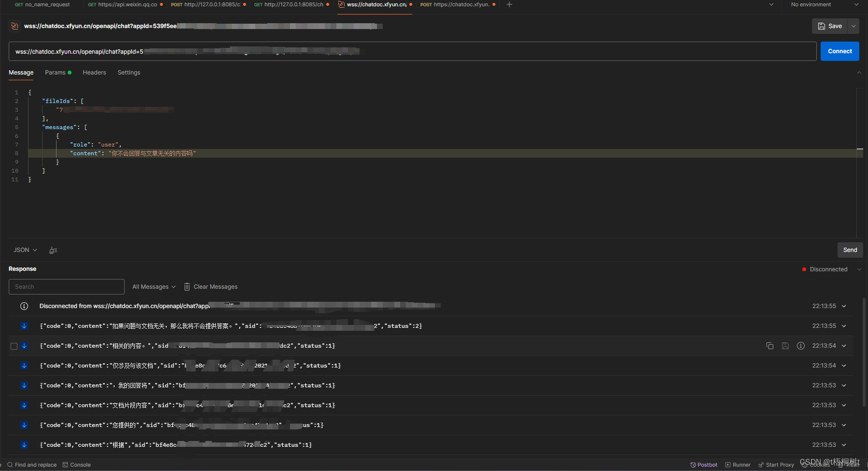Image resolution: width=868 pixels, height=471 pixels.
Task: Click Clear Messages button
Action: coord(211,287)
